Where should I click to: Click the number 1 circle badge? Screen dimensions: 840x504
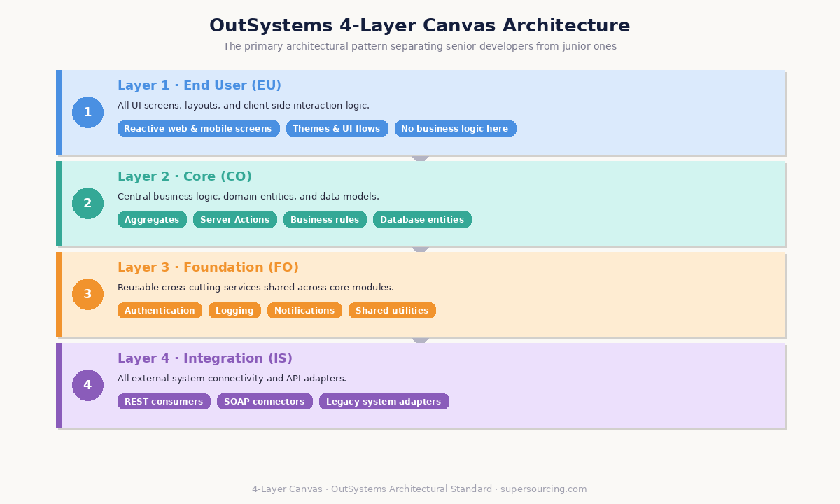(x=87, y=112)
